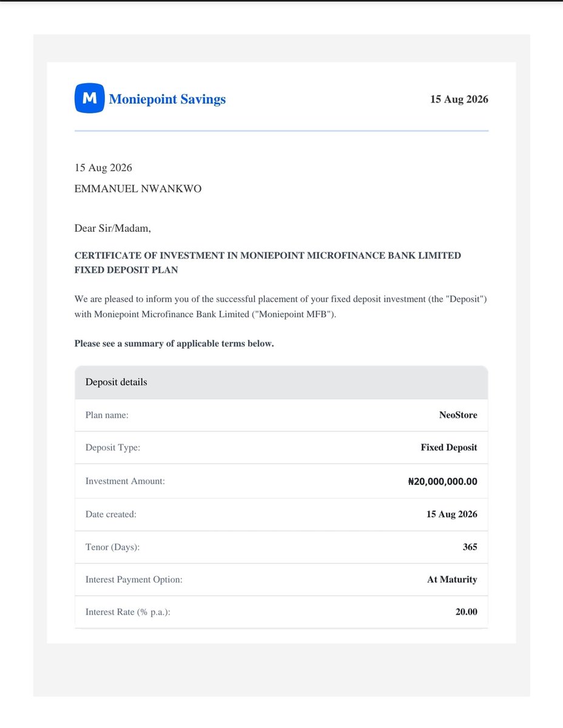
Task: Click the header date 15 Aug 2026
Action: pos(459,99)
